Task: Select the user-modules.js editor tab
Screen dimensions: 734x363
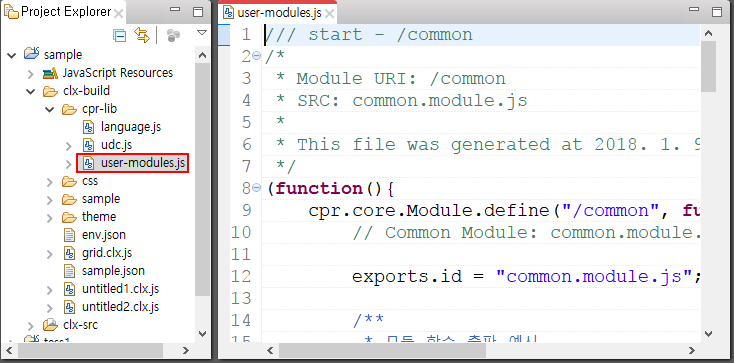Action: coord(279,13)
